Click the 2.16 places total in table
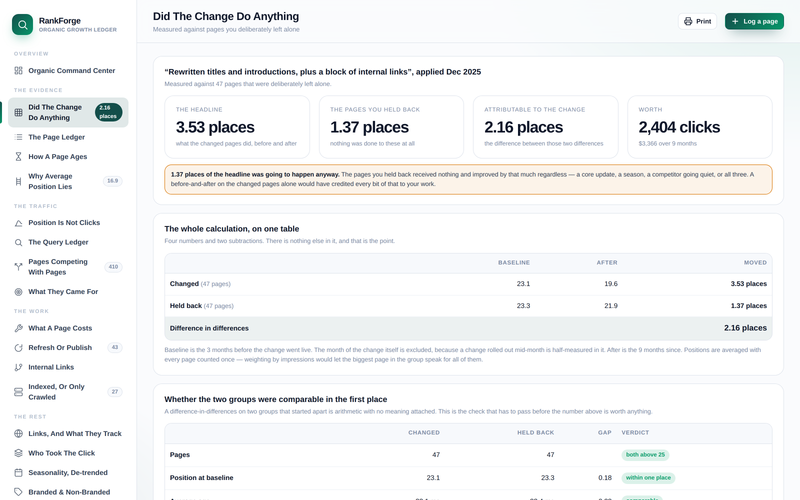 tap(745, 328)
